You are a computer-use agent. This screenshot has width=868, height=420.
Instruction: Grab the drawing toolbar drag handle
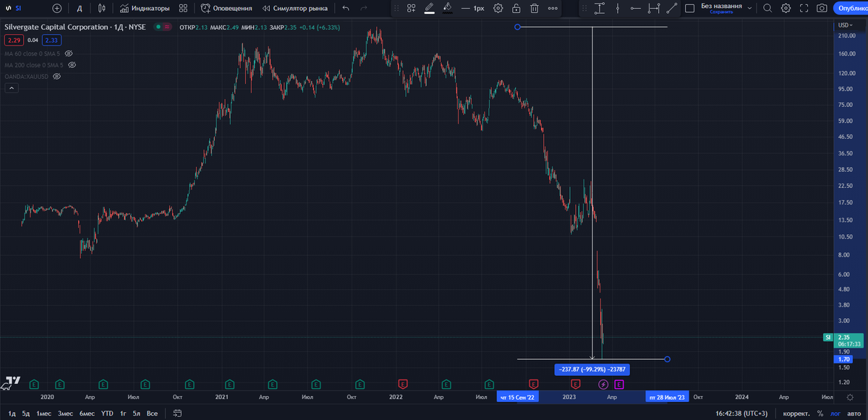pos(396,8)
